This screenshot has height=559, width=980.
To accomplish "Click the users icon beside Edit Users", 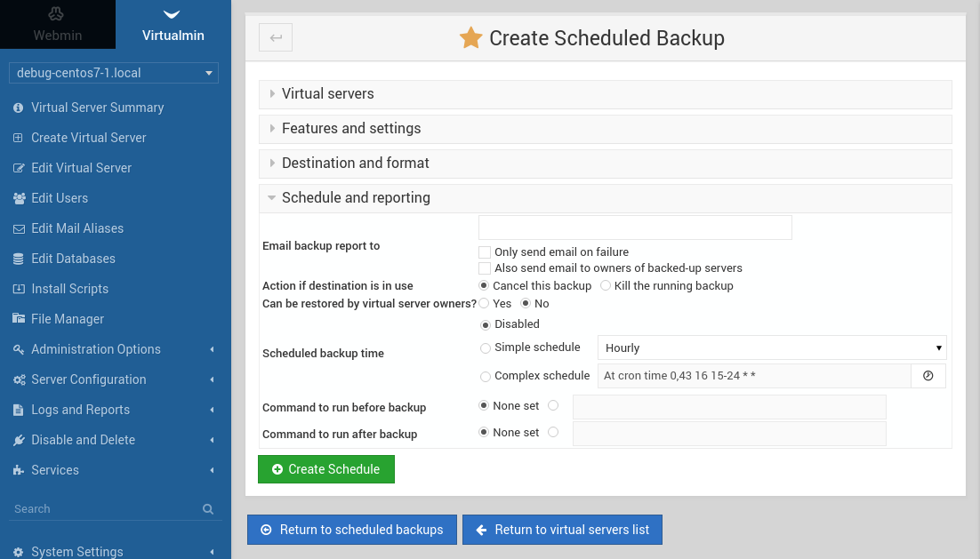I will coord(20,198).
